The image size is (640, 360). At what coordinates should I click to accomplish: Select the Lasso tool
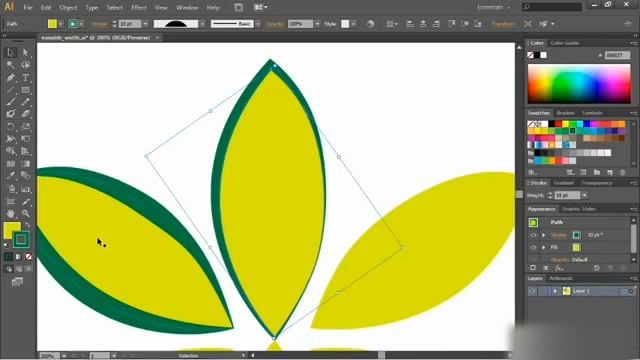(25, 65)
